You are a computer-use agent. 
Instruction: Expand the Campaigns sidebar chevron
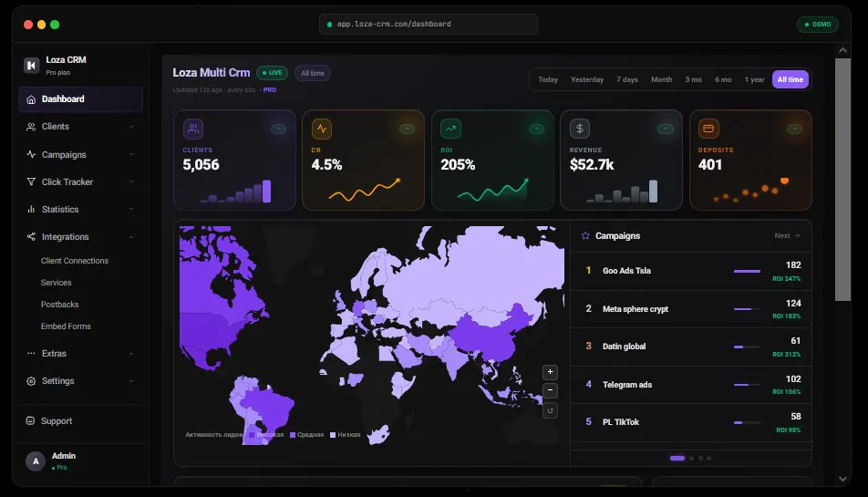(131, 154)
